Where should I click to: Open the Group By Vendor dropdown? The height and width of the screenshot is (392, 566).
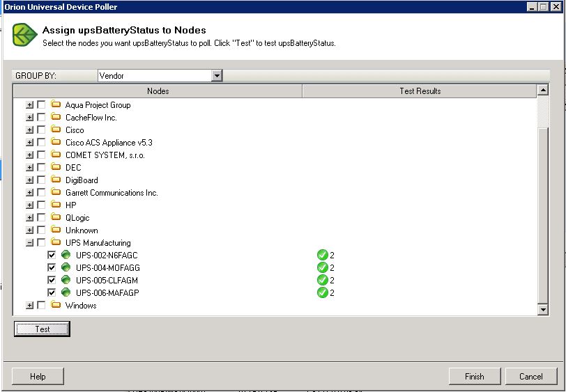pos(217,75)
